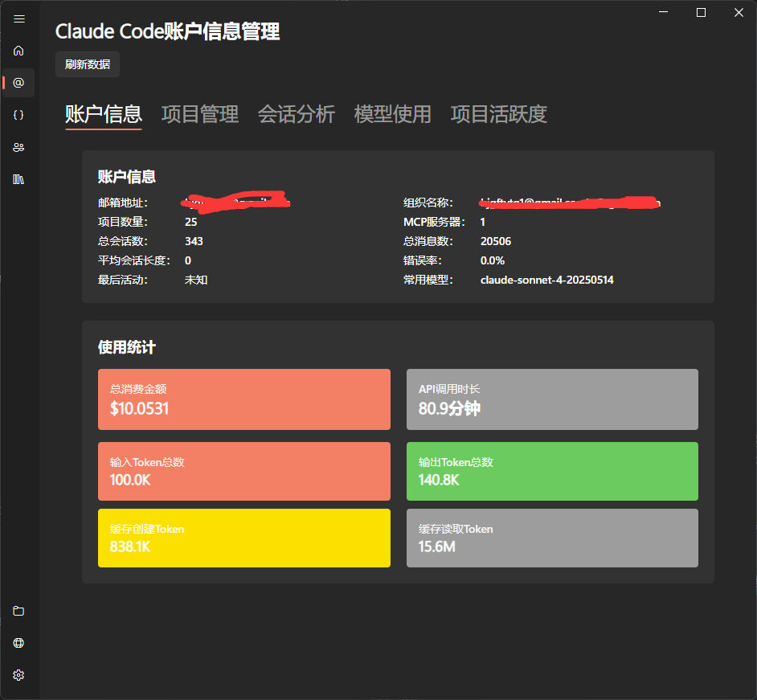Select the account @ sidebar icon
757x700 pixels.
click(18, 83)
